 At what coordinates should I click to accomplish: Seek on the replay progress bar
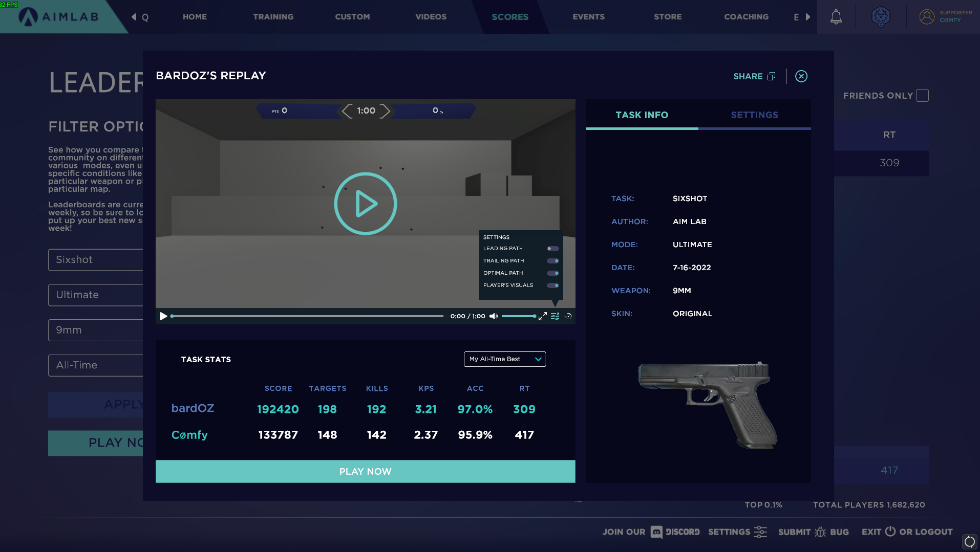click(x=307, y=316)
